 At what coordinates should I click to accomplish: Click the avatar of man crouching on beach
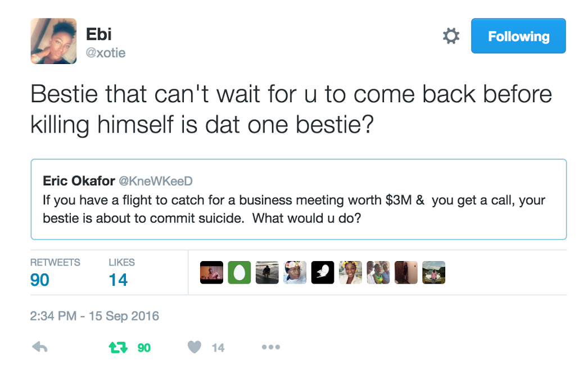267,272
